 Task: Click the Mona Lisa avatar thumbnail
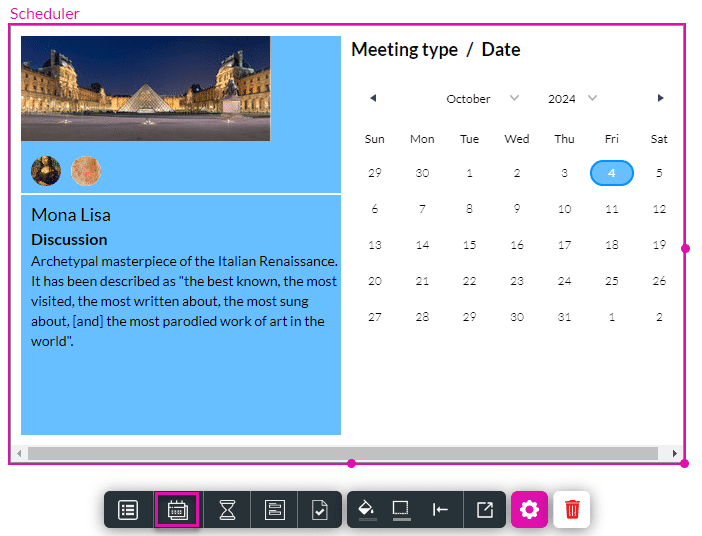(x=46, y=171)
